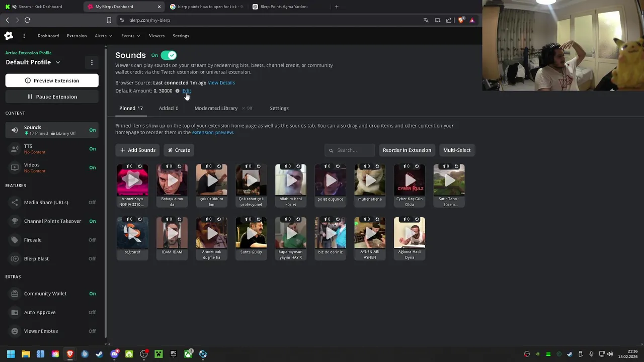Click the Viewer Emotes smiley icon

pyautogui.click(x=15, y=331)
